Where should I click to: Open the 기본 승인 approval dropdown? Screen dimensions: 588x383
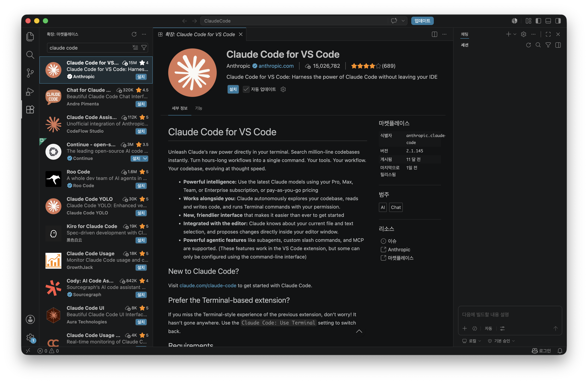pos(501,341)
